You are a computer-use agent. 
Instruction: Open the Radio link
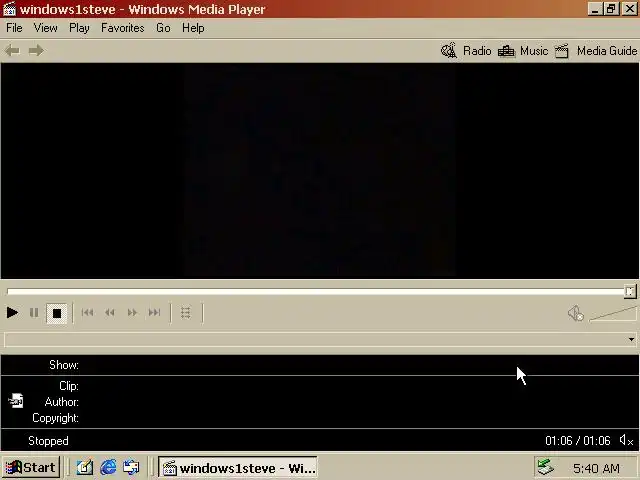point(477,51)
